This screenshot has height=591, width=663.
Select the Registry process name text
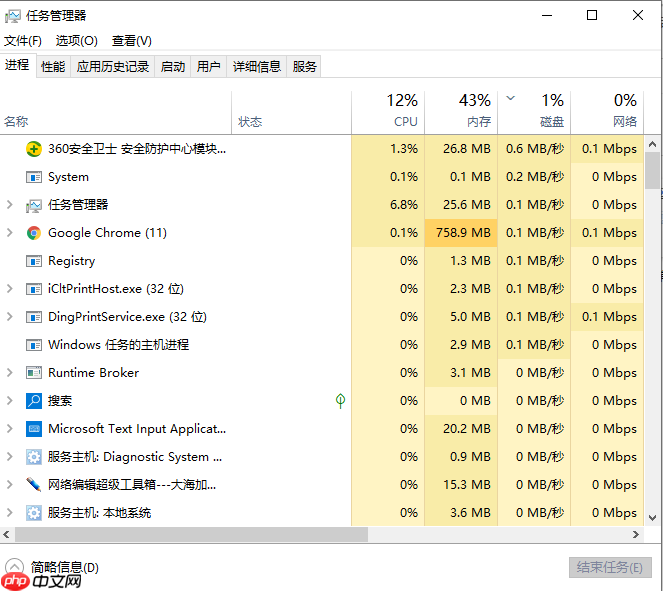click(71, 261)
